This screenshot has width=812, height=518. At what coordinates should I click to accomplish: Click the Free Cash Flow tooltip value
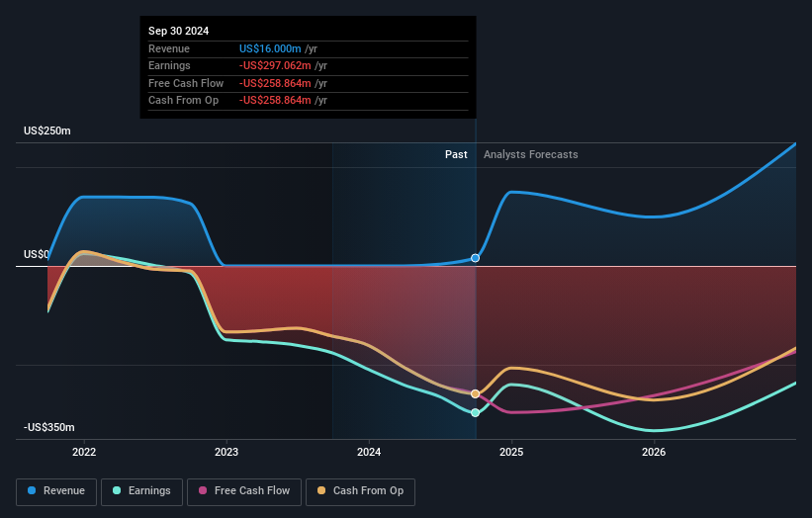click(x=275, y=83)
